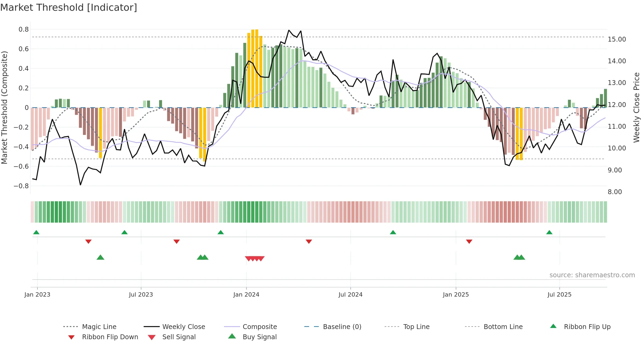Viewport: 644px width, 362px height.
Task: Click the ribbon flip down marker after Jan 2025
Action: click(x=469, y=242)
